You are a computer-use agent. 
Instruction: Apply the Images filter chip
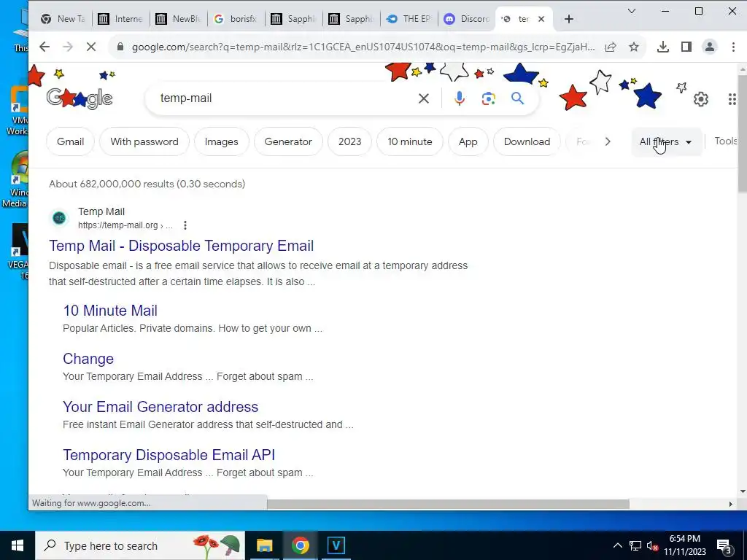click(222, 142)
